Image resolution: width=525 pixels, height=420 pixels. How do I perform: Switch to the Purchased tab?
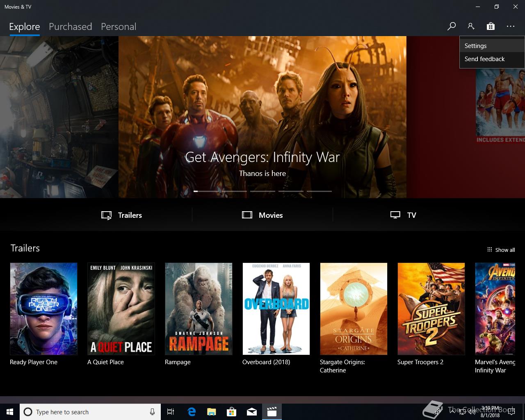(71, 27)
